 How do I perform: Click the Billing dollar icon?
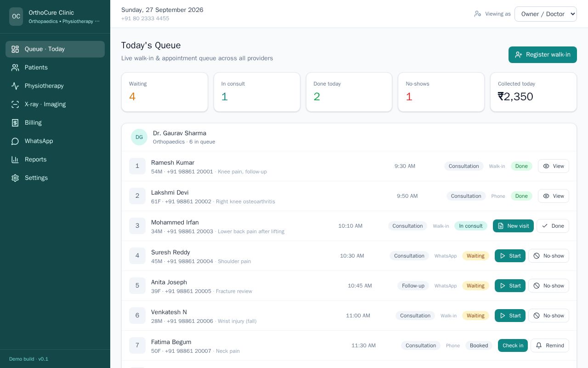[15, 123]
